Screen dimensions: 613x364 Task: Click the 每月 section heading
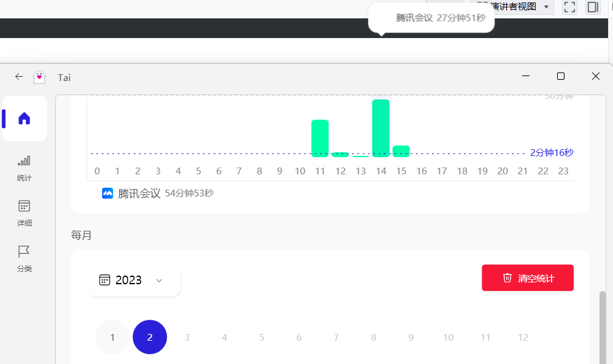(81, 235)
